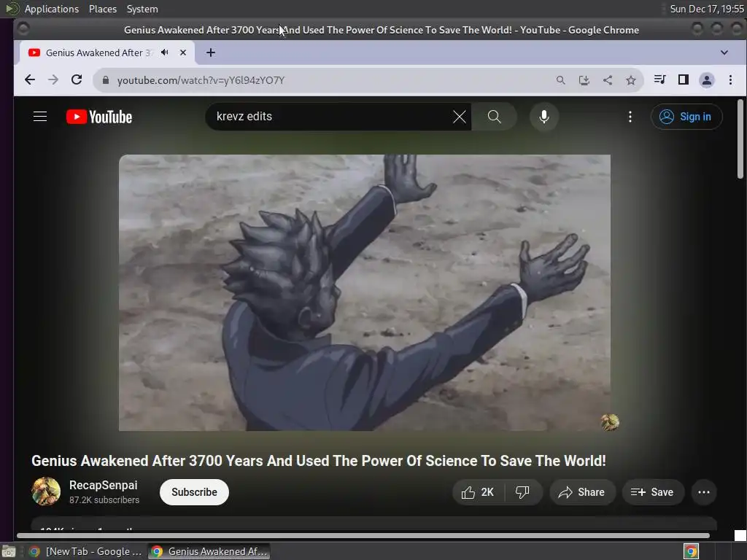Share this page icon in address bar
This screenshot has height=560, width=747.
(608, 80)
